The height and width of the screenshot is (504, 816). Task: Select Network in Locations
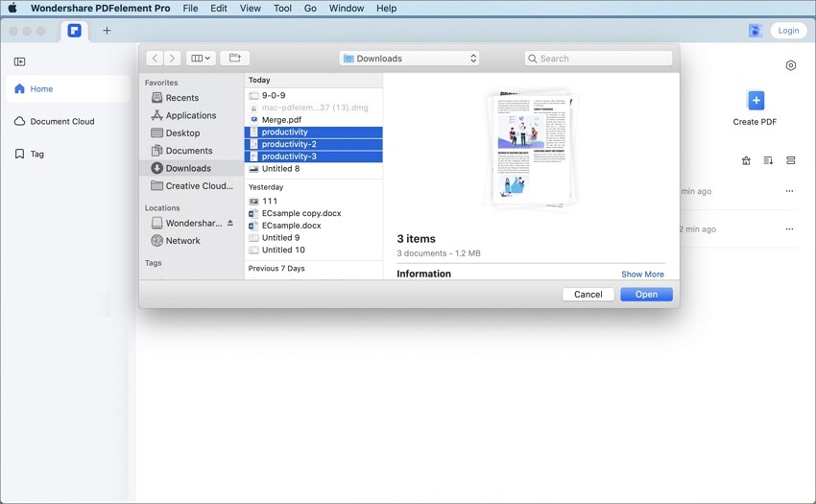(x=191, y=241)
